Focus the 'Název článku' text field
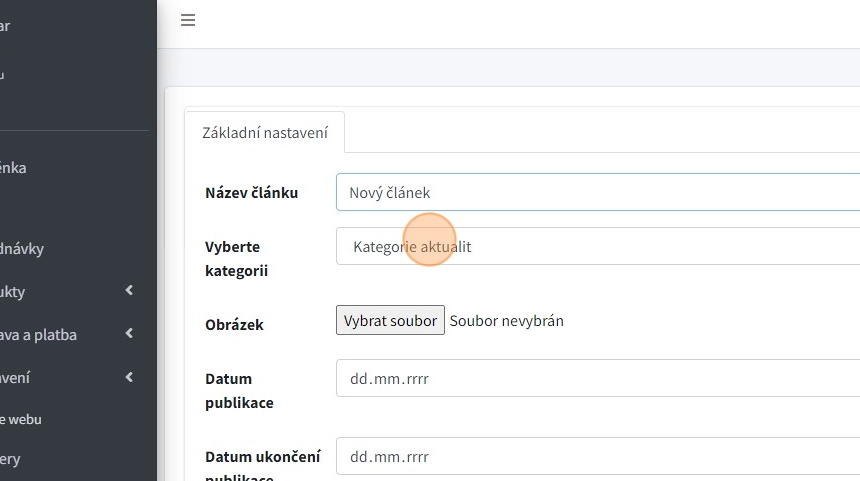 tap(597, 192)
